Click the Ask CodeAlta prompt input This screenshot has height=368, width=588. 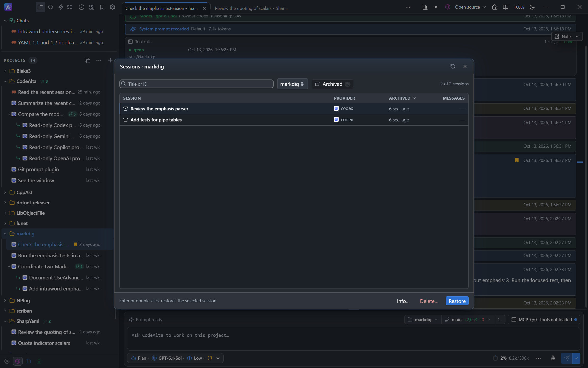353,339
